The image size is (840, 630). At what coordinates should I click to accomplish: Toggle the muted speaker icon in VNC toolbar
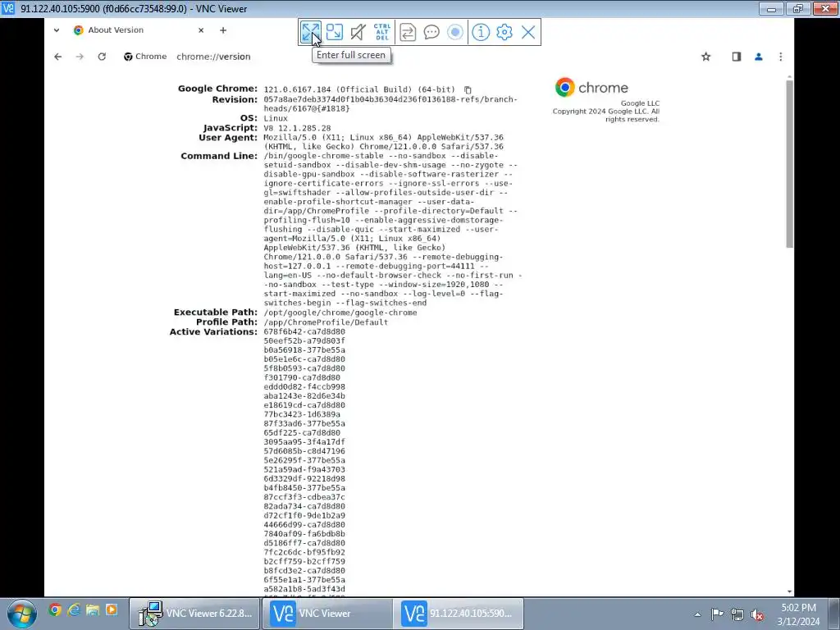(358, 32)
